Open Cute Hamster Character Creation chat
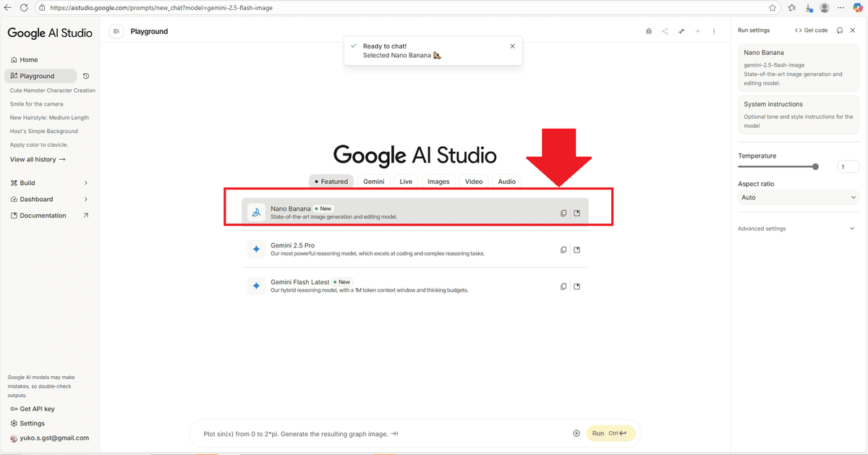Screen dimensions: 868x455 (x=53, y=90)
